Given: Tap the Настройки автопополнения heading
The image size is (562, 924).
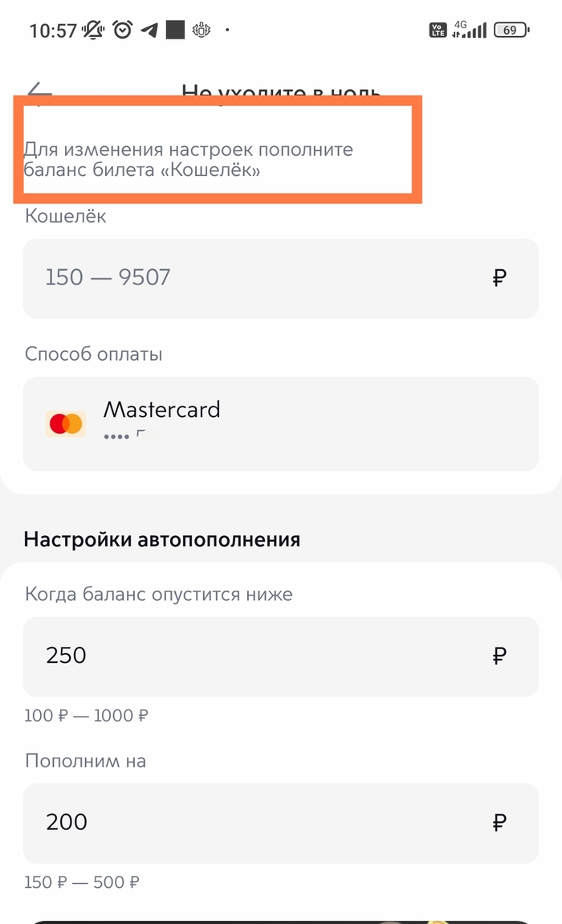Looking at the screenshot, I should pyautogui.click(x=162, y=539).
